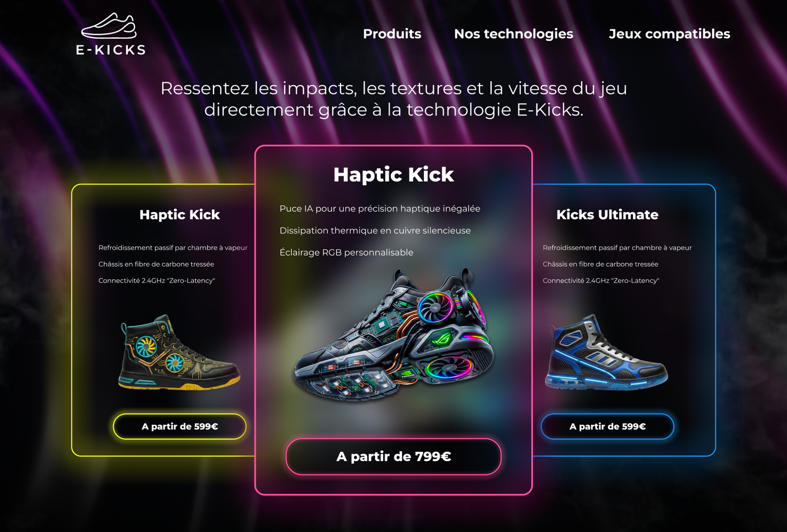Click the Kicks Ultimate card heading
The image size is (787, 532).
click(607, 215)
